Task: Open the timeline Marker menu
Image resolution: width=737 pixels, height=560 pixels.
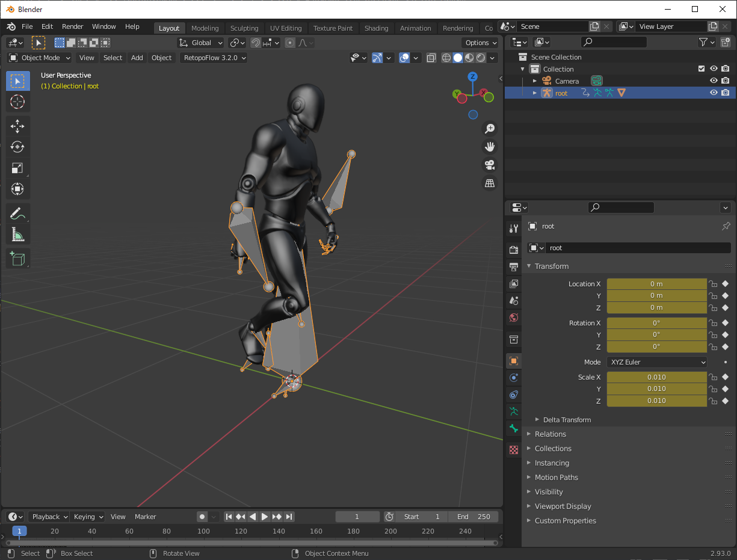Action: (146, 517)
